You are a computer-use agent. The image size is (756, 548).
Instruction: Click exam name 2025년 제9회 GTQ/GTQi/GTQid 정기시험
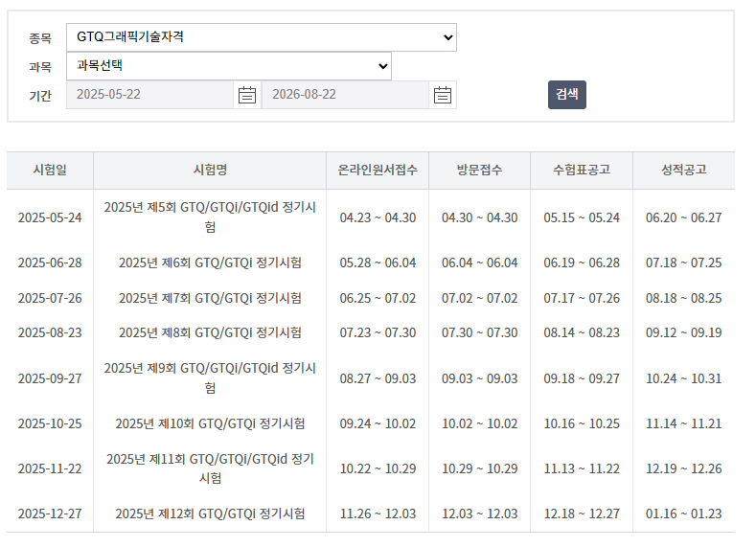(x=210, y=377)
